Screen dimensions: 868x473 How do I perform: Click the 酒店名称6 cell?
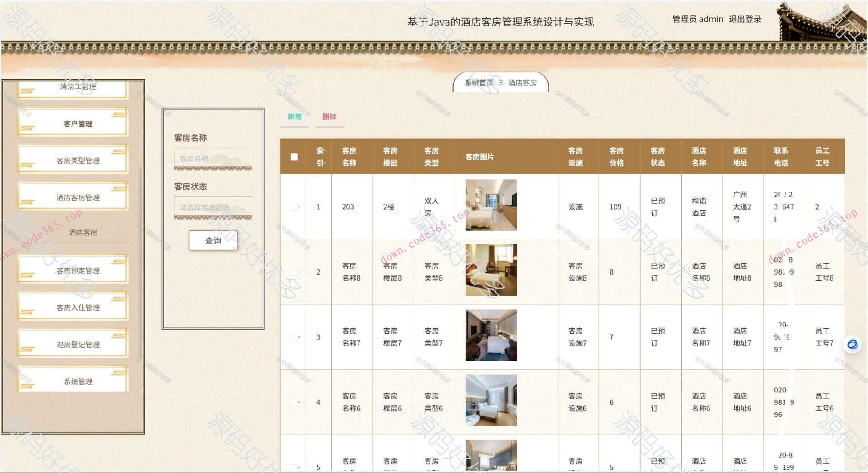click(x=701, y=402)
